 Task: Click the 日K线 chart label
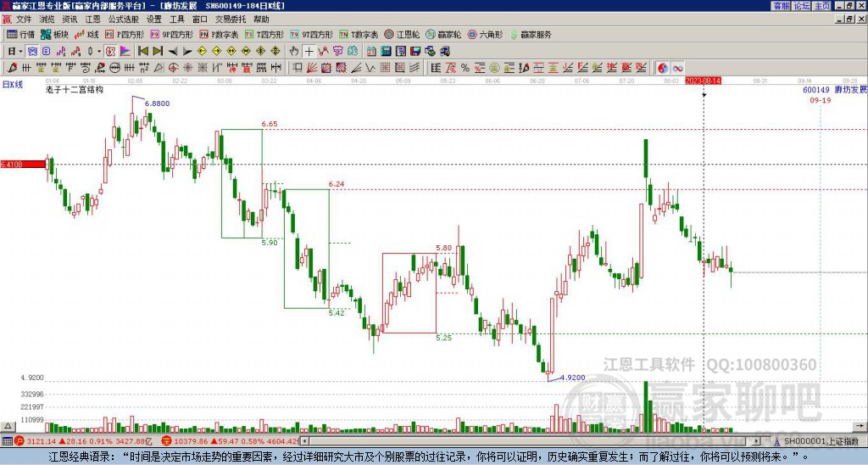tap(12, 85)
